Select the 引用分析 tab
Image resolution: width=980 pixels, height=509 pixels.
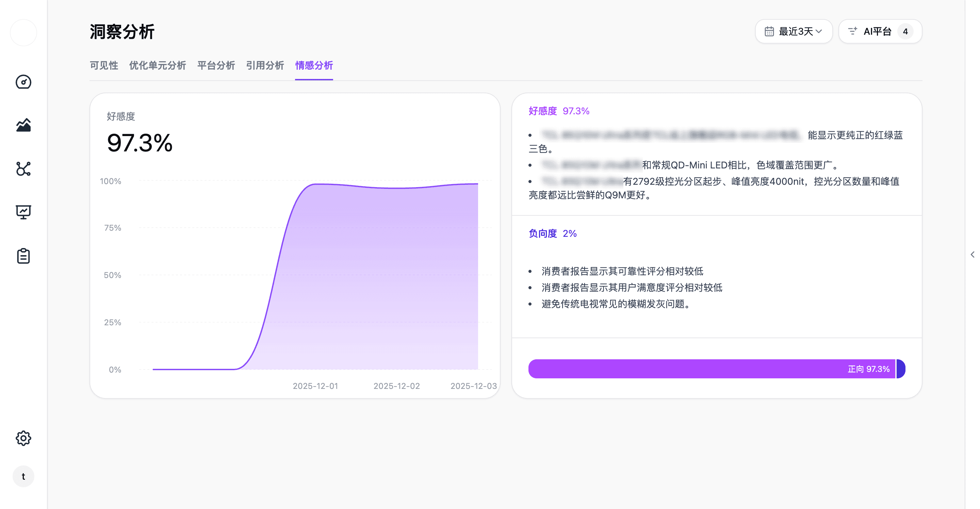coord(265,65)
